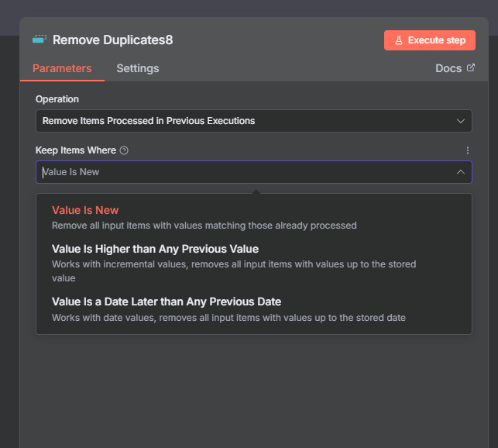The image size is (498, 448).
Task: Click the Operation field label
Action: click(x=57, y=99)
